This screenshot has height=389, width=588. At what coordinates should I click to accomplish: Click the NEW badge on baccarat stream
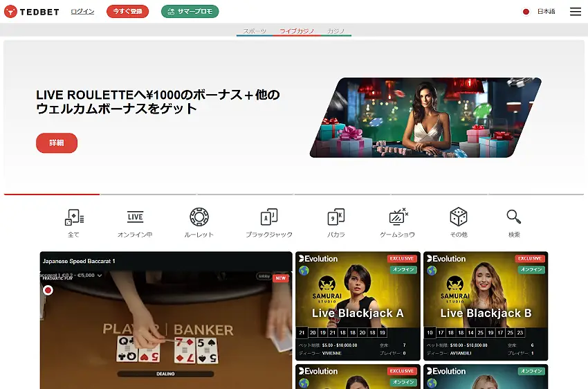[281, 278]
